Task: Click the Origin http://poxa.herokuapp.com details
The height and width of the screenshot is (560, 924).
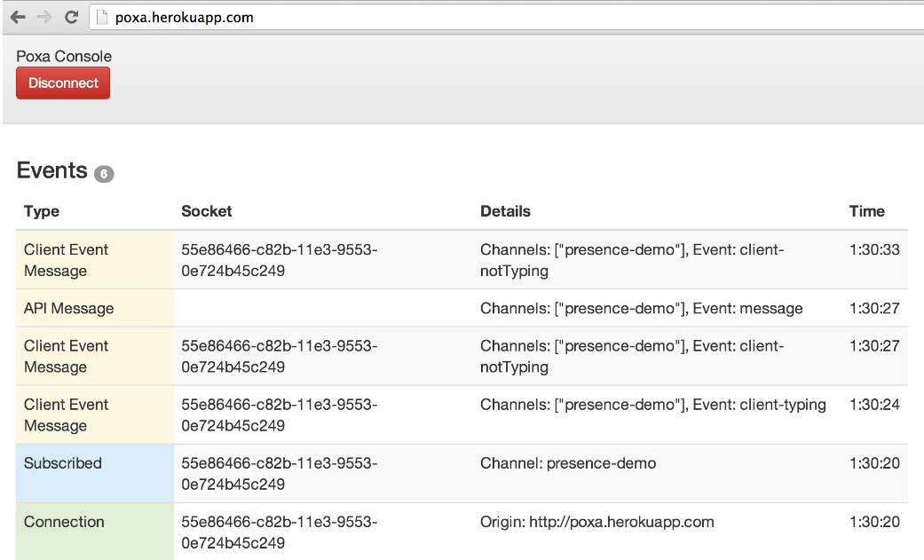Action: pos(597,522)
